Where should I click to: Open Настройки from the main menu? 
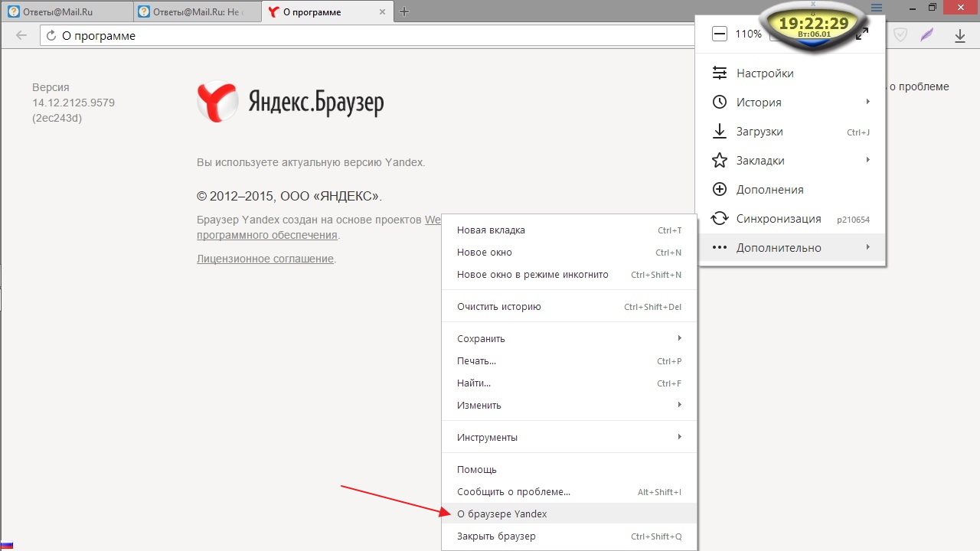coord(791,73)
